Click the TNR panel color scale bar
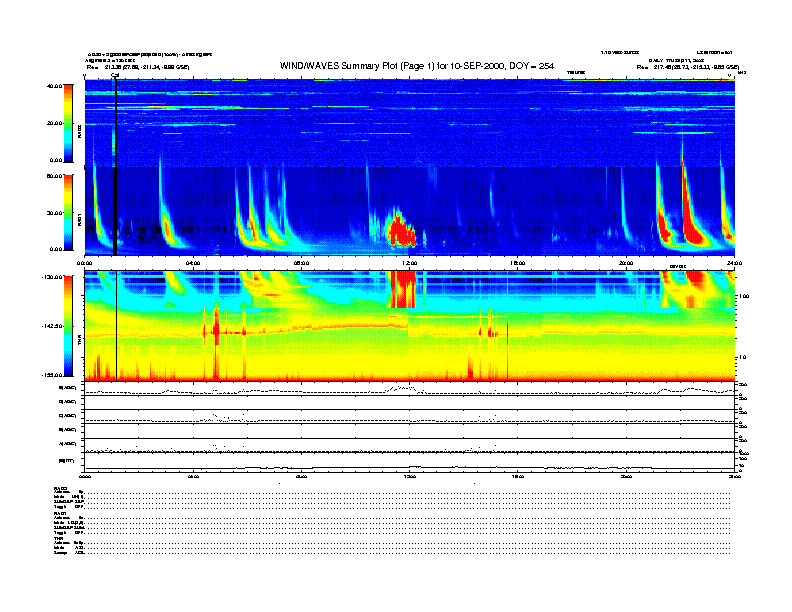Screen dimensions: 792x612 point(68,326)
